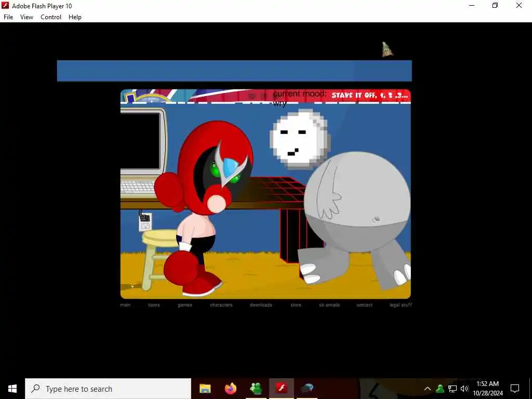This screenshot has width=532, height=399.
Task: Open the blue bird app on taskbar
Action: tap(307, 389)
